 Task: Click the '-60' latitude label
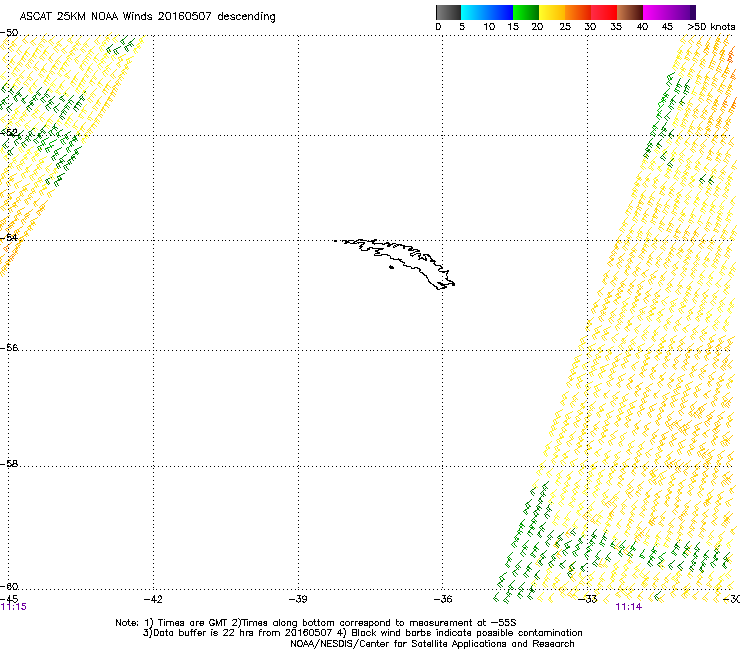click(9, 586)
